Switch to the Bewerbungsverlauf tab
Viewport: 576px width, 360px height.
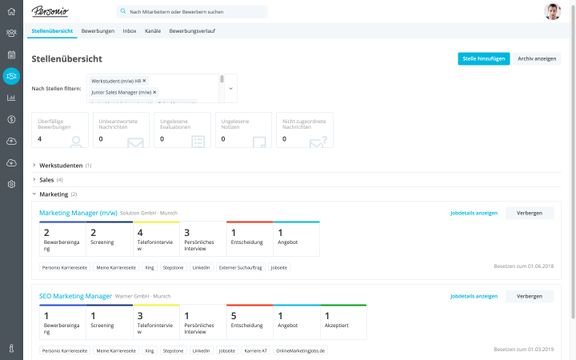[x=192, y=31]
